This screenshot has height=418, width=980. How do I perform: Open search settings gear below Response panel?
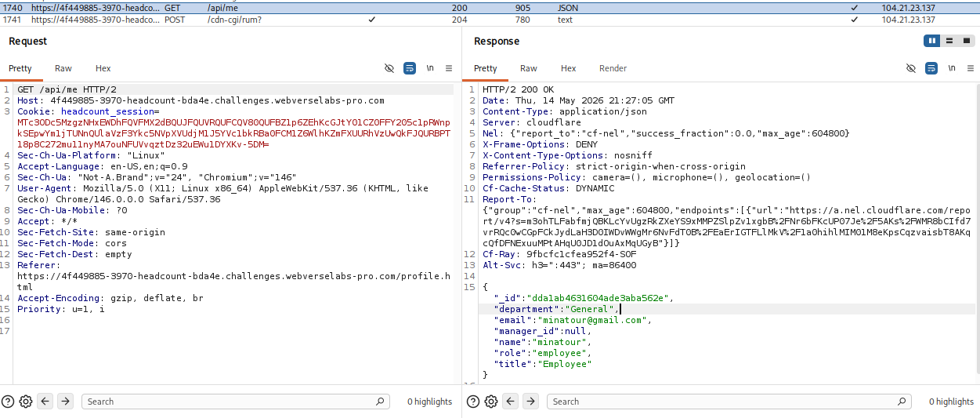(x=491, y=402)
